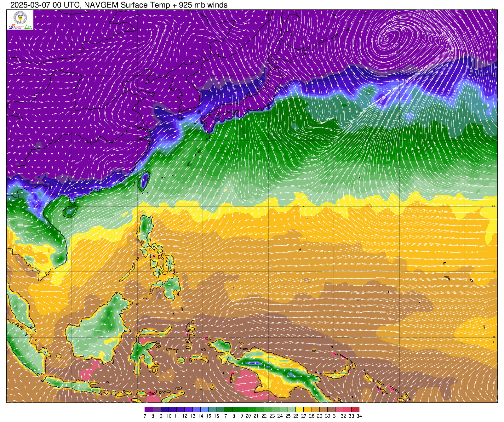Screen dimensions: 504x422
Task: Choose the teal swatch between 15 and 16
Action: point(212,410)
